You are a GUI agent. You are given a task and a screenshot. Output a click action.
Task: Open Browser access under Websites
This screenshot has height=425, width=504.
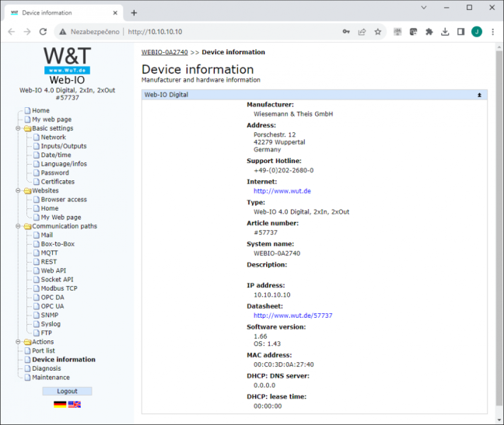[x=64, y=200]
